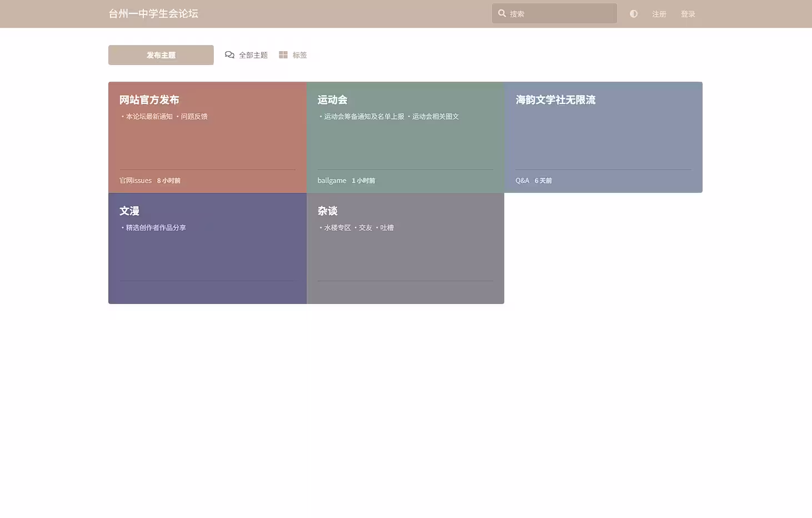Open the 标签 navigation item

[299, 55]
